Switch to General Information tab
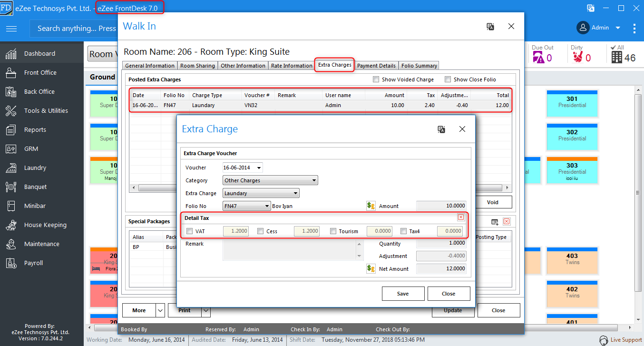This screenshot has height=346, width=644. [150, 66]
